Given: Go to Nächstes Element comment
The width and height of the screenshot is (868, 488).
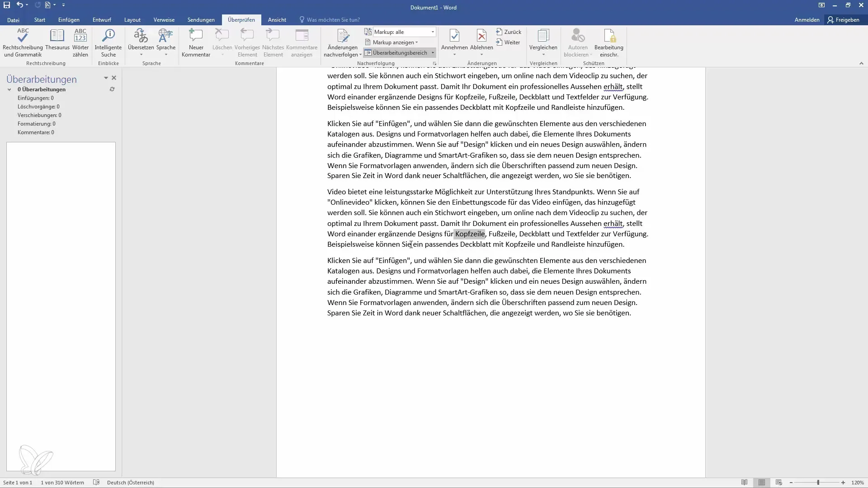Looking at the screenshot, I should point(273,42).
